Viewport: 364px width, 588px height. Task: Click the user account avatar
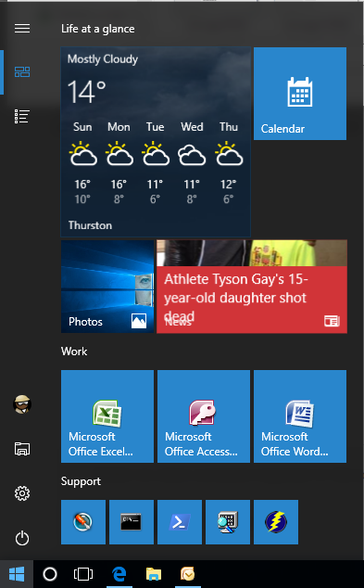click(22, 404)
